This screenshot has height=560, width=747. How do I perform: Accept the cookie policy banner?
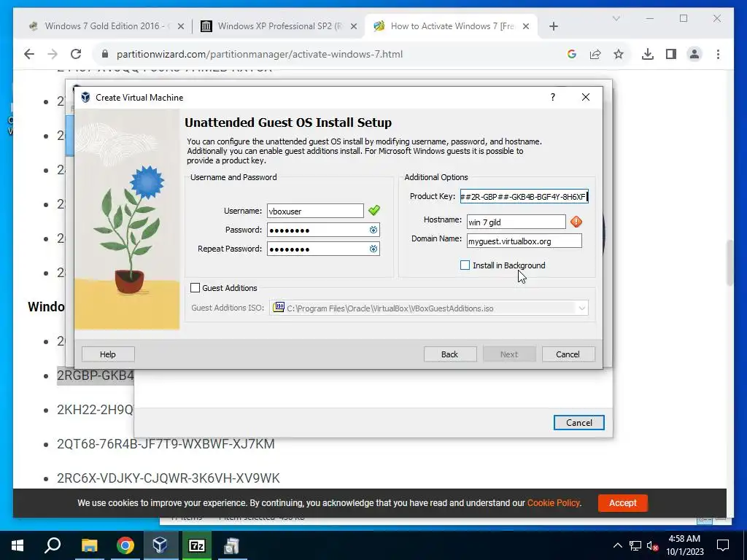coord(623,503)
